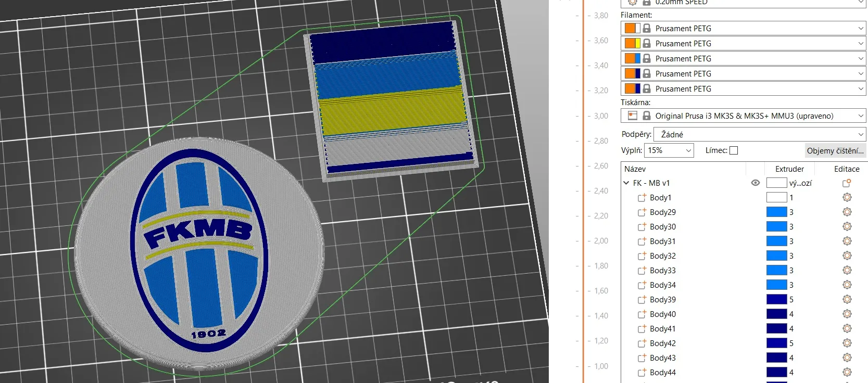Enable the Límec checkbox
Image resolution: width=868 pixels, height=383 pixels.
tap(734, 150)
